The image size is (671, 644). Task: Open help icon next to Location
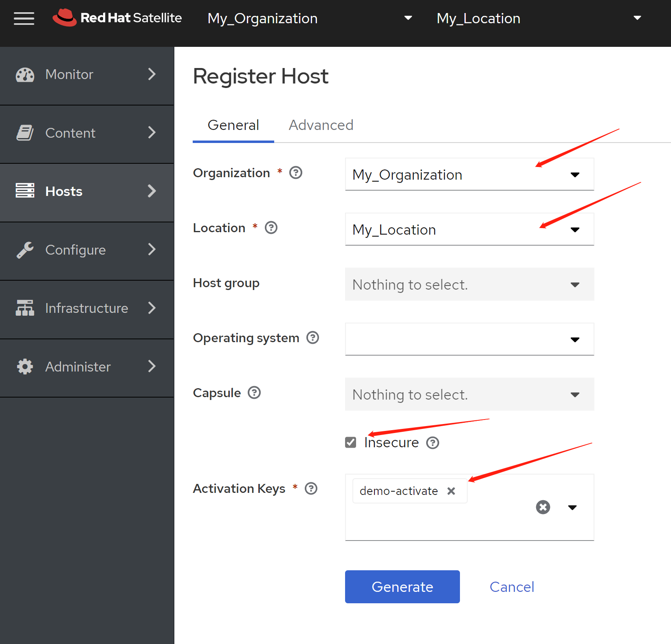pyautogui.click(x=271, y=228)
